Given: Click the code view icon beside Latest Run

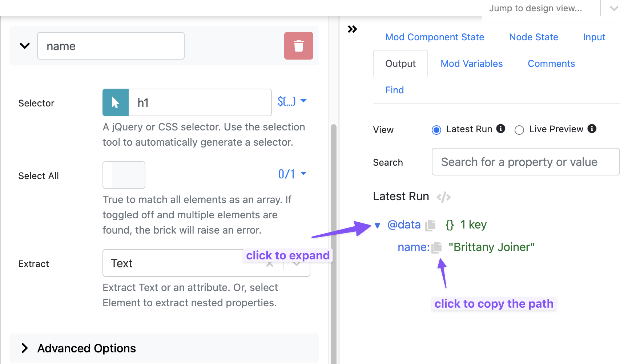Looking at the screenshot, I should [444, 197].
